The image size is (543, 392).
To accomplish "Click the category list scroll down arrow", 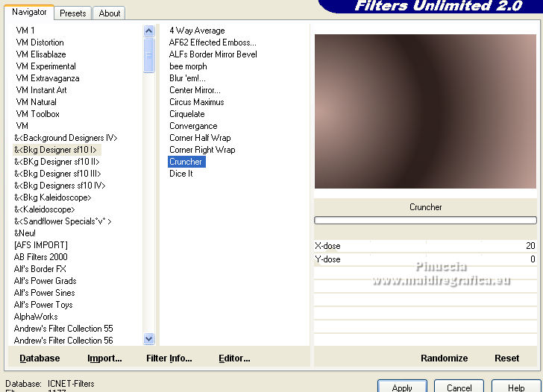I will pyautogui.click(x=149, y=339).
